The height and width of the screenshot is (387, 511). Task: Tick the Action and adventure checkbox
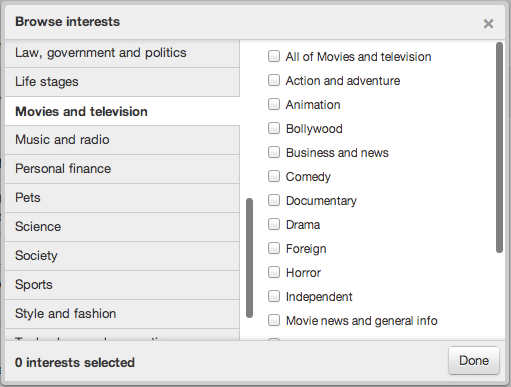pos(274,80)
